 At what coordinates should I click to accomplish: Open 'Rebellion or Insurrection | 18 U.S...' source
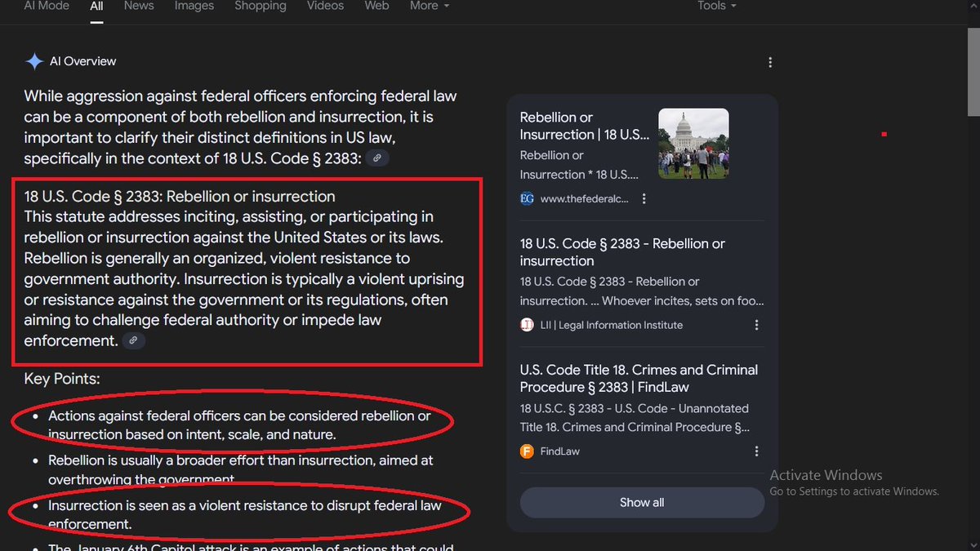pos(585,126)
